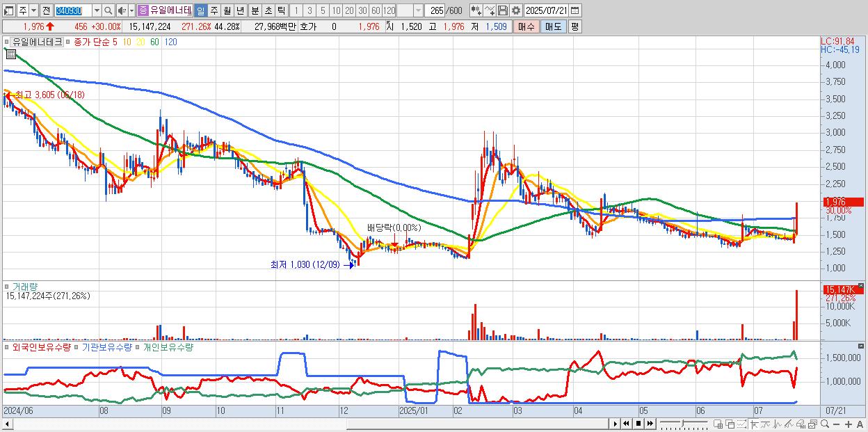Toggle the 증 badge next to the stock name
This screenshot has width=868, height=432.
coord(143,10)
